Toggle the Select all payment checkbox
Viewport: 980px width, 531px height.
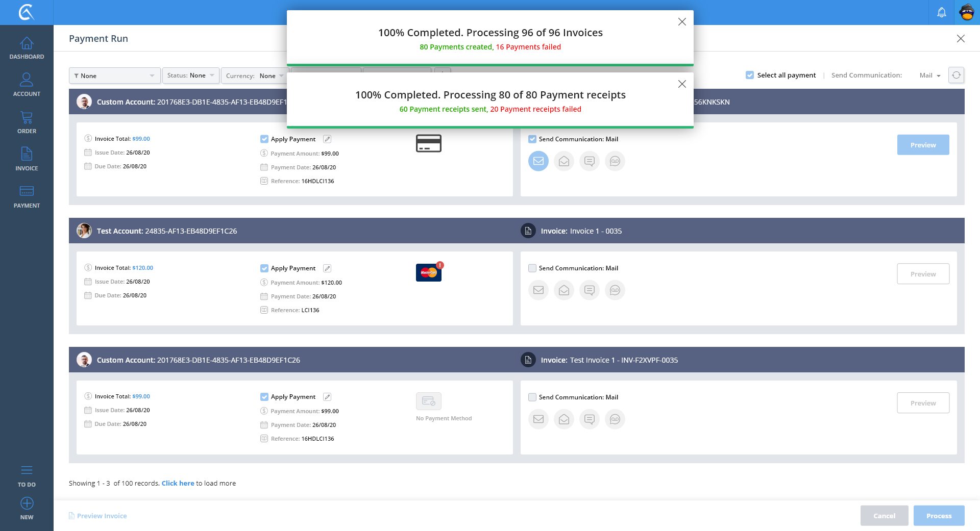(x=750, y=75)
